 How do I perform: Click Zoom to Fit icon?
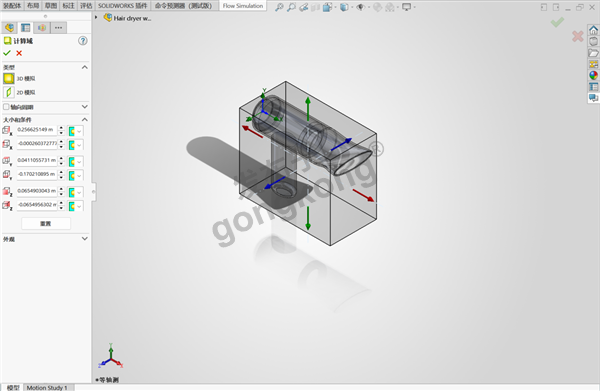[x=279, y=7]
